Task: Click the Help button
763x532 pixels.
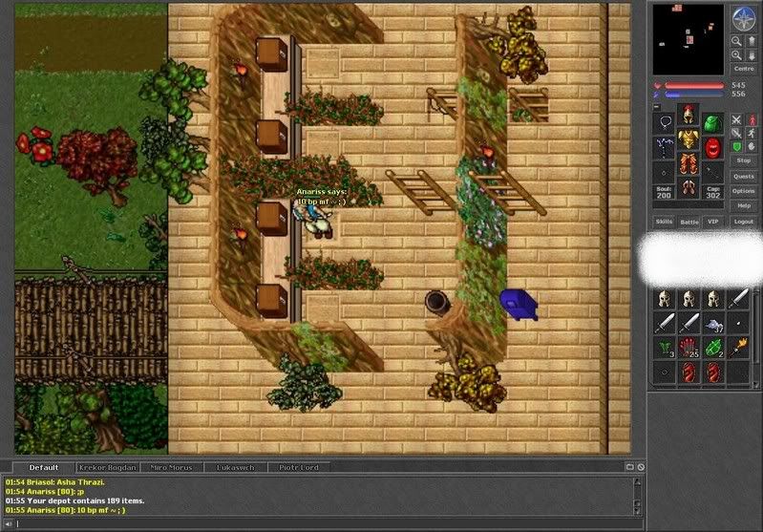Action: [744, 205]
